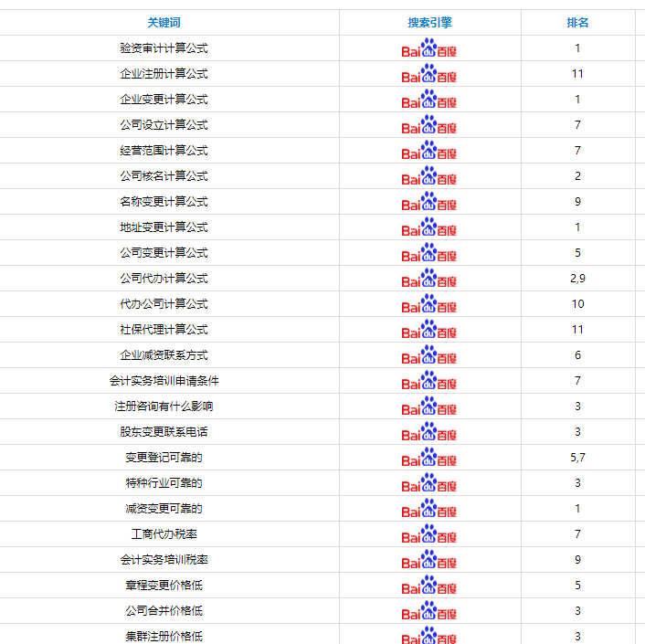Select Baidu icon next to 会计实务培训申请条件

[429, 380]
